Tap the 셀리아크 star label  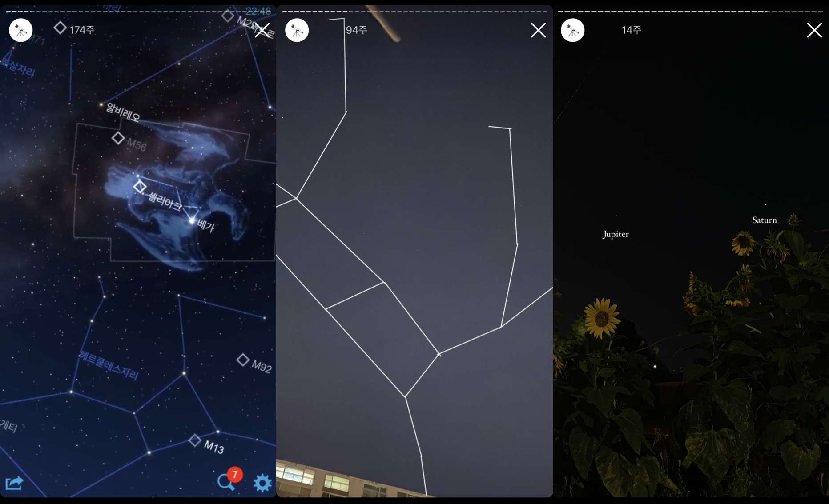pos(165,202)
